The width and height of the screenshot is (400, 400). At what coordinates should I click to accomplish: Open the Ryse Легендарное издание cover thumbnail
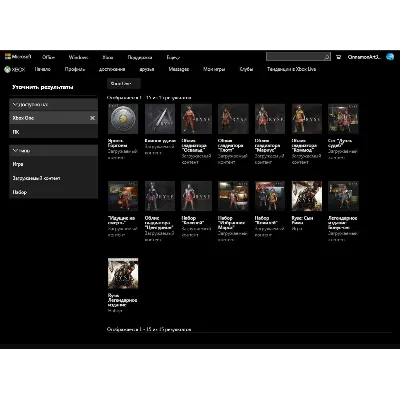pos(123,273)
